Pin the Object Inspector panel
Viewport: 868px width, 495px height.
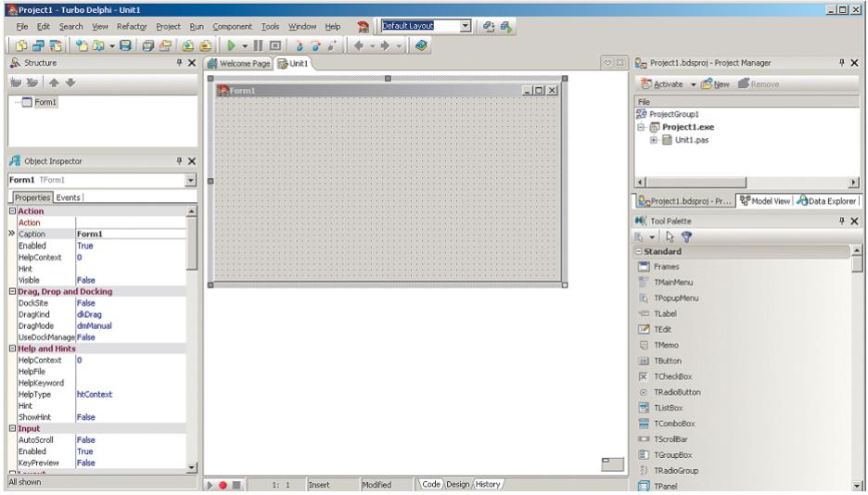tap(179, 161)
